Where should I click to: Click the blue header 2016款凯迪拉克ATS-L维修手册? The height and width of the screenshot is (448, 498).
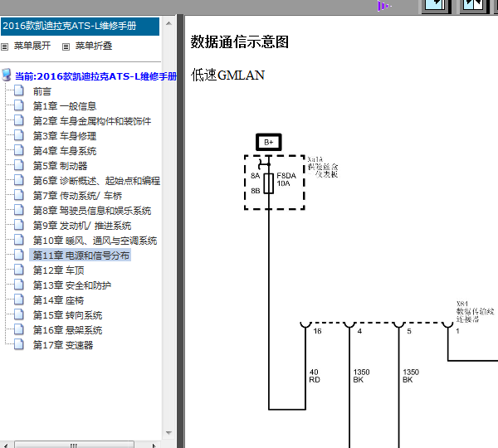tap(80, 27)
